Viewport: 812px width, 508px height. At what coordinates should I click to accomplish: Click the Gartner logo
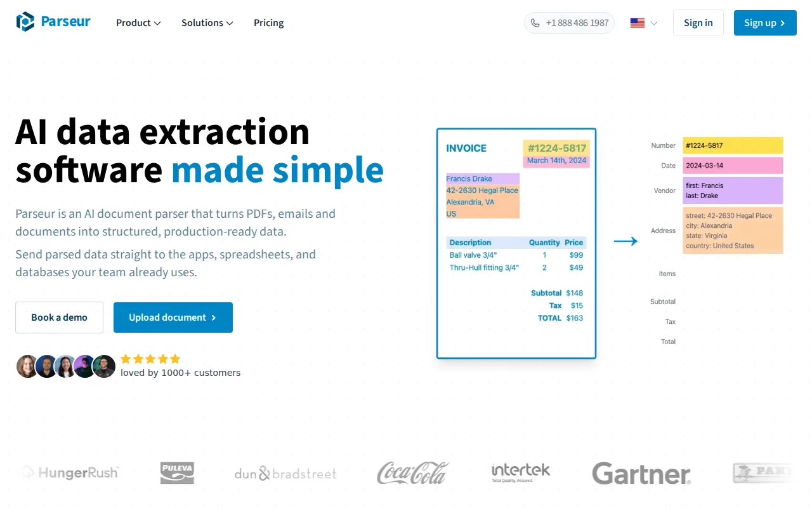coord(641,474)
